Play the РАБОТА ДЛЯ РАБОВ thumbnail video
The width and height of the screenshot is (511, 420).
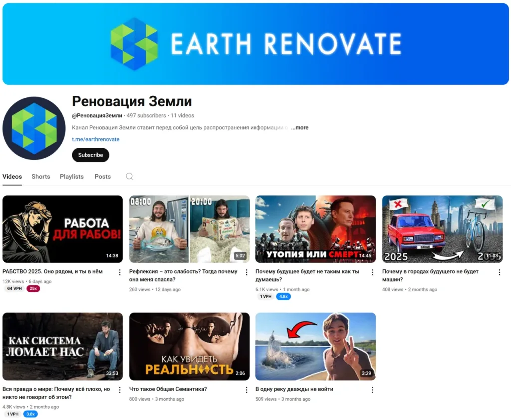pyautogui.click(x=63, y=229)
